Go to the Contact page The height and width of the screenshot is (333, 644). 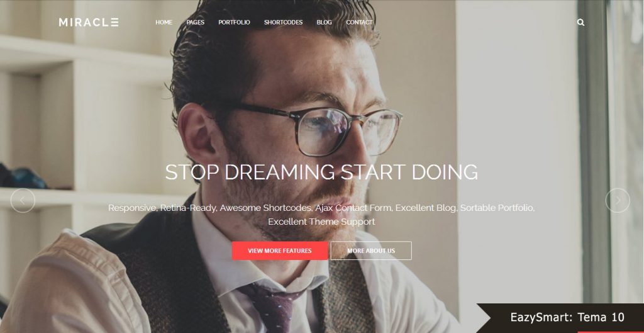[359, 22]
